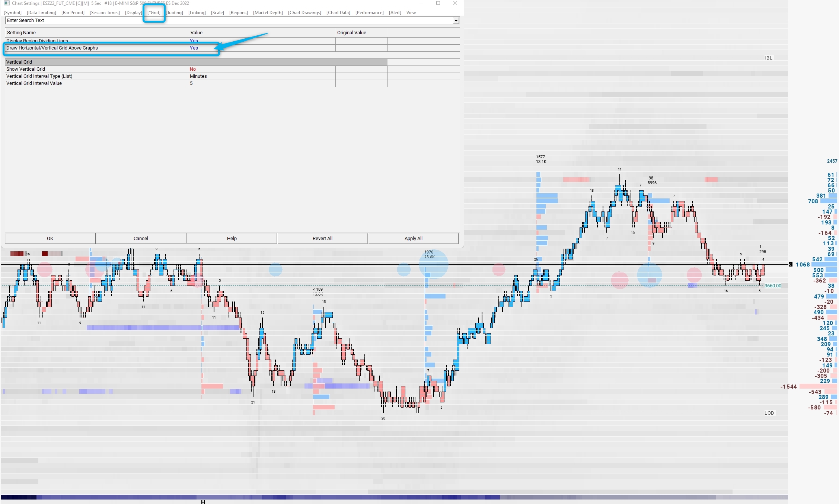Click the Cancel button
This screenshot has height=504, width=839.
tap(141, 239)
